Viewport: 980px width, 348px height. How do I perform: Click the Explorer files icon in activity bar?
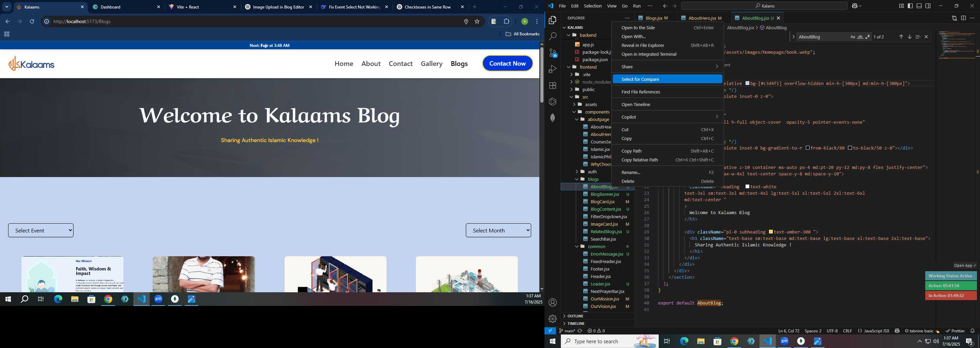click(x=553, y=20)
